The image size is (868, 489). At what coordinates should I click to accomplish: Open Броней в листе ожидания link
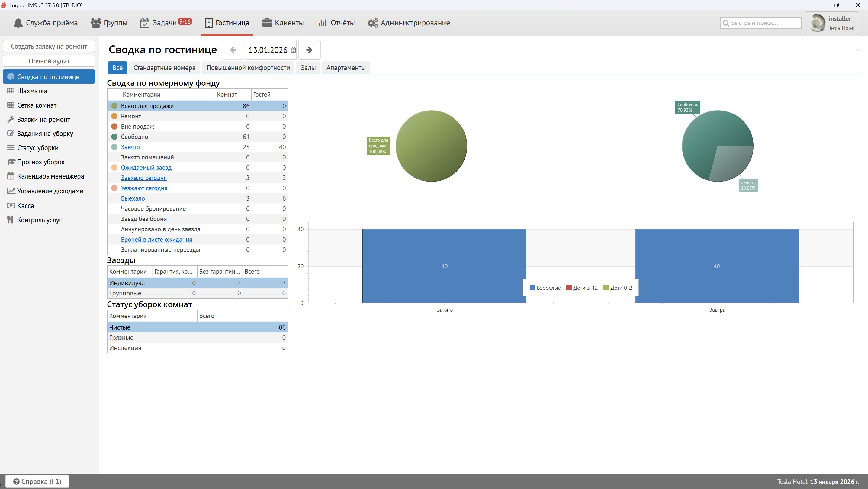pos(156,240)
